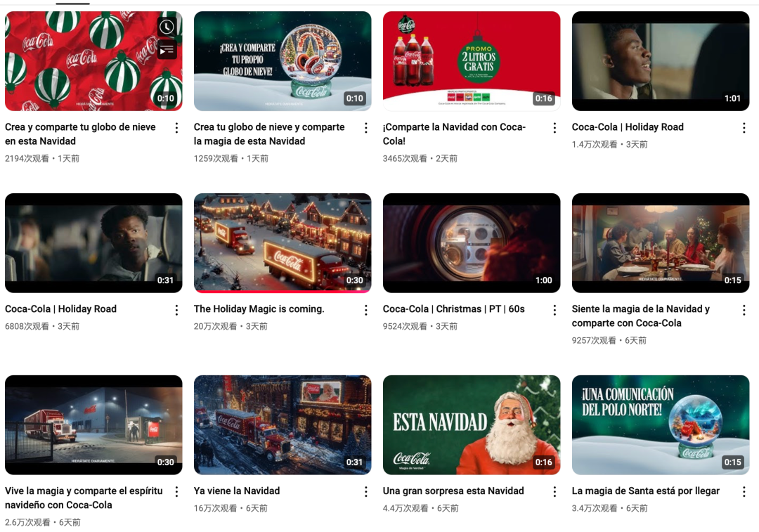Open three-dot menu for "¡Comparte la Navidad con Coca-Cola!"
This screenshot has height=532, width=759.
(x=554, y=128)
